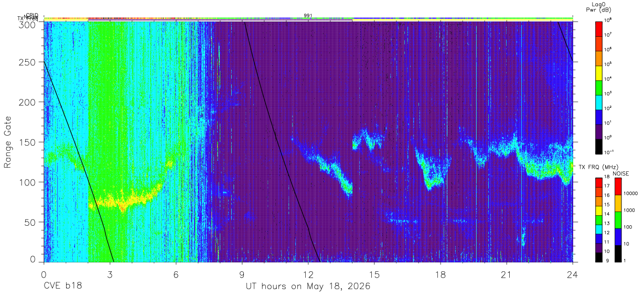Viewport: 644px width, 297px height.
Task: Click the blue segment of the NOISE colorbar
Action: (618, 237)
